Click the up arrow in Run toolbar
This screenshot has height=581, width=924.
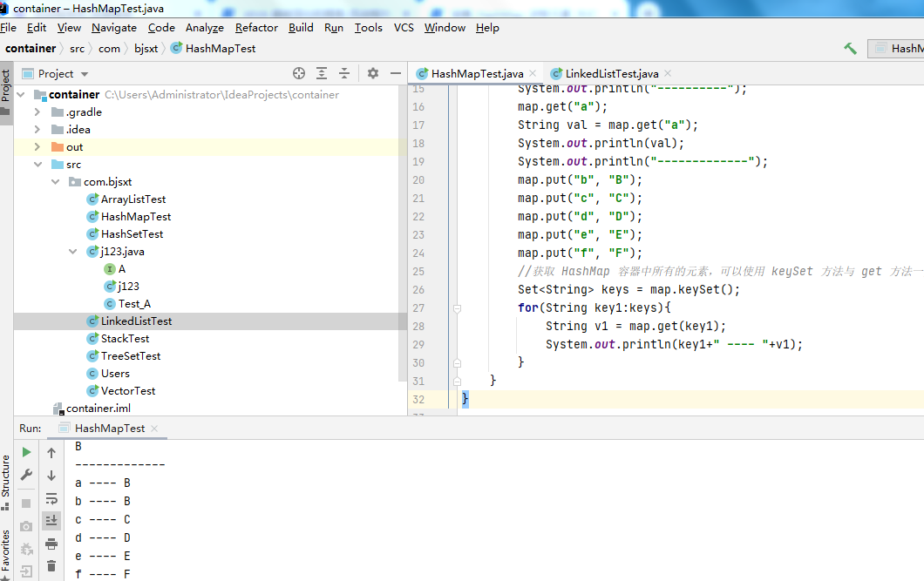51,453
